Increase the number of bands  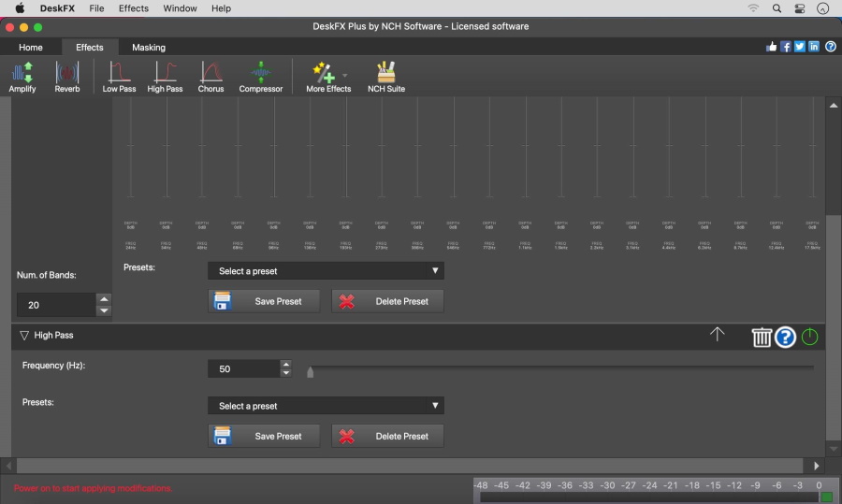(x=104, y=299)
